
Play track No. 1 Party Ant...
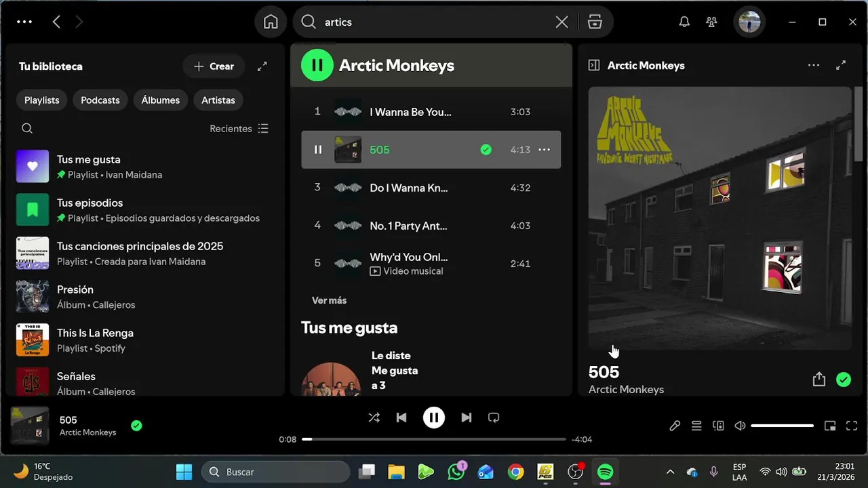tap(431, 226)
